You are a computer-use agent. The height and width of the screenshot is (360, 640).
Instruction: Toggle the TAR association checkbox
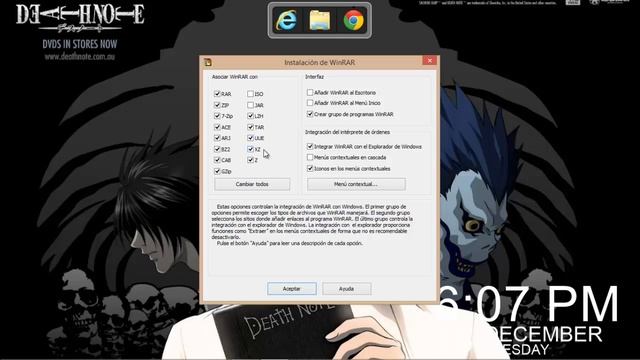coord(250,127)
